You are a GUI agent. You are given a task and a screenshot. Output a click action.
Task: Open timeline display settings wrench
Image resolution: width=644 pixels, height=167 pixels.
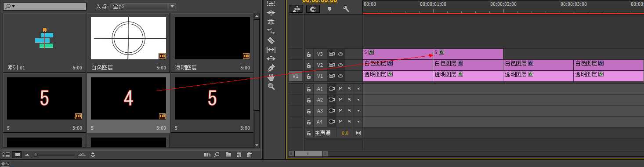click(x=346, y=9)
